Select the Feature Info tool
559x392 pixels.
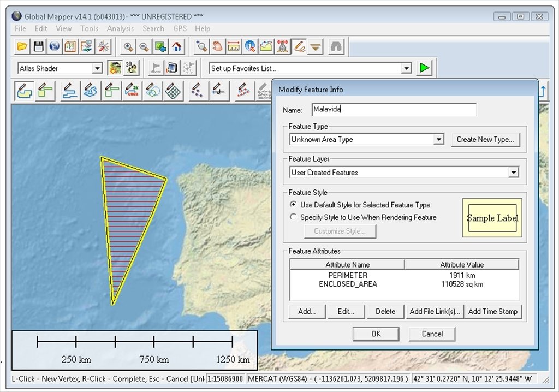250,46
